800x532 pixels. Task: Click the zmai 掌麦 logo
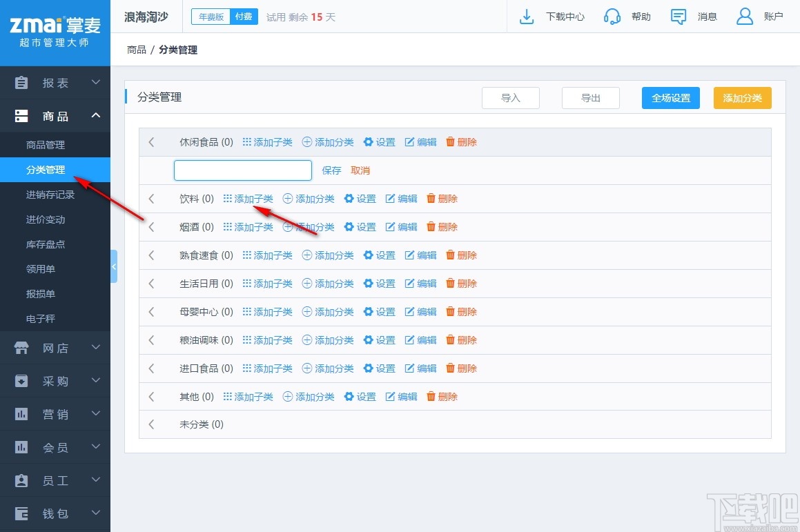[55, 32]
